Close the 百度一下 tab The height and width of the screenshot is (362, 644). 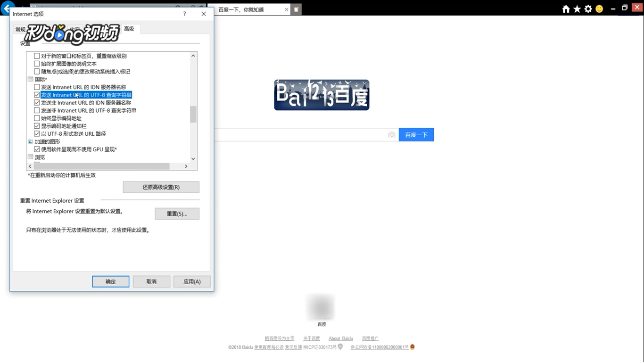pyautogui.click(x=286, y=9)
